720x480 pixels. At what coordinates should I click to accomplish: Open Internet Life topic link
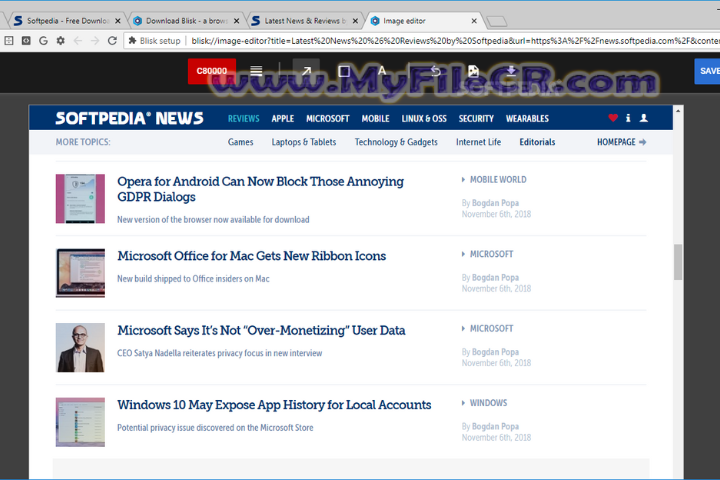pos(478,142)
